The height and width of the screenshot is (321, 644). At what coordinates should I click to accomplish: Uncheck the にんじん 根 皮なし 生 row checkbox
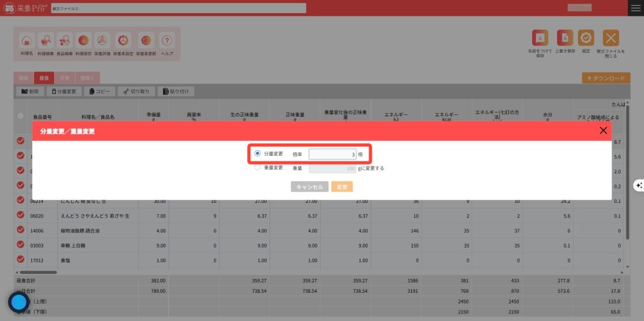pyautogui.click(x=20, y=202)
